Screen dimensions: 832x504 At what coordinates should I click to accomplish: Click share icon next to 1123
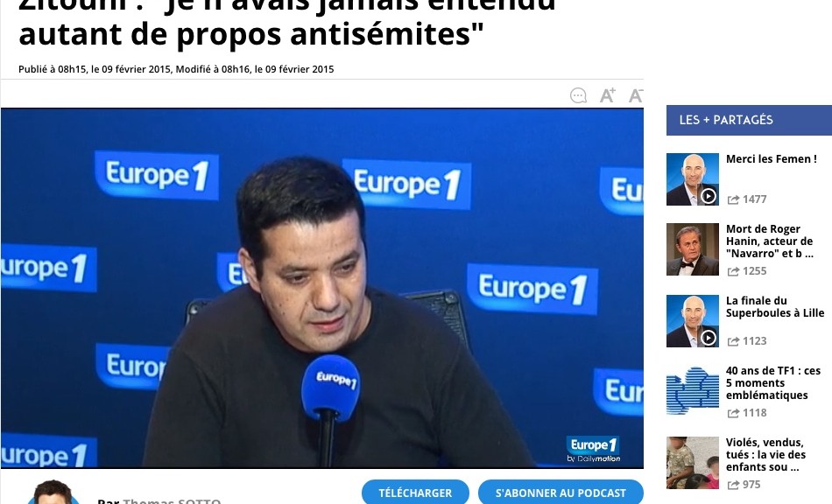(733, 341)
